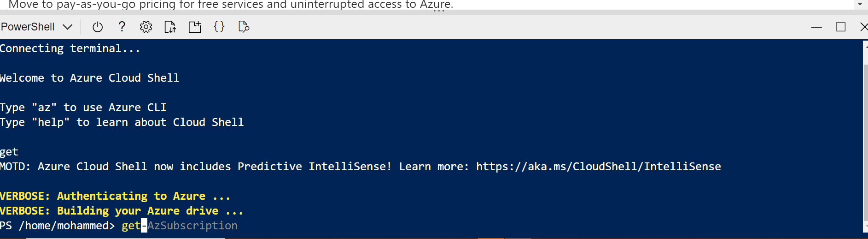Open Cloud Shell settings gear
The width and height of the screenshot is (868, 239).
click(x=146, y=27)
